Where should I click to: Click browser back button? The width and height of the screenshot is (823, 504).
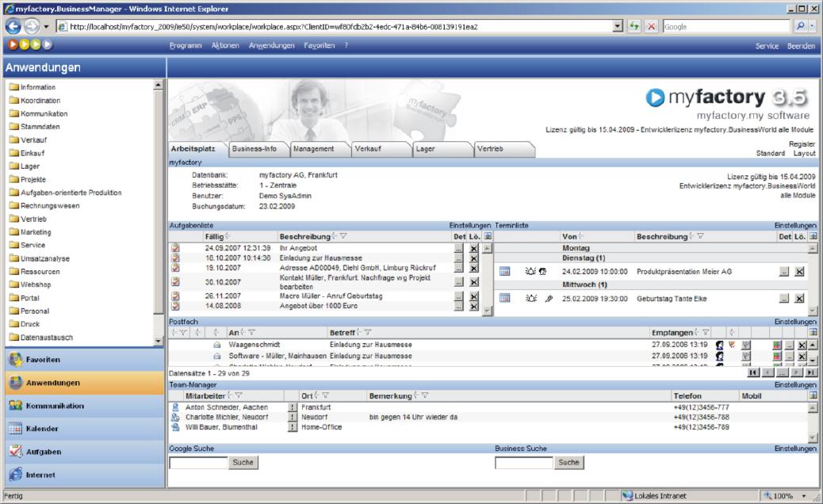(x=13, y=26)
